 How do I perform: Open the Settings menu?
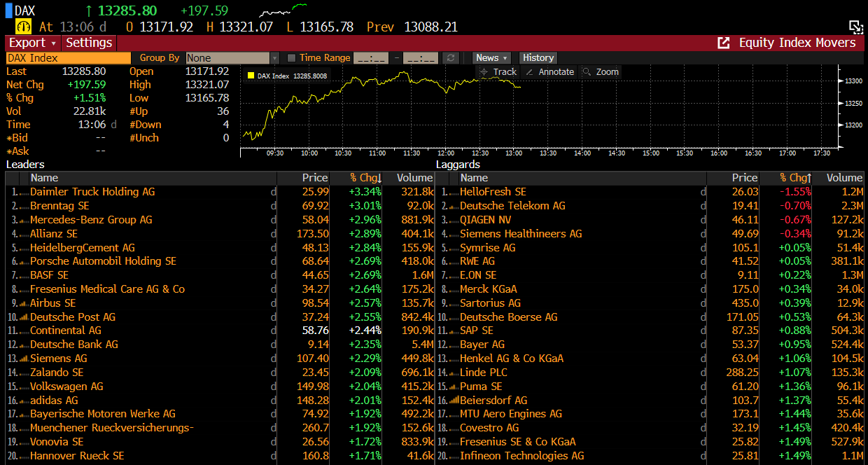89,43
